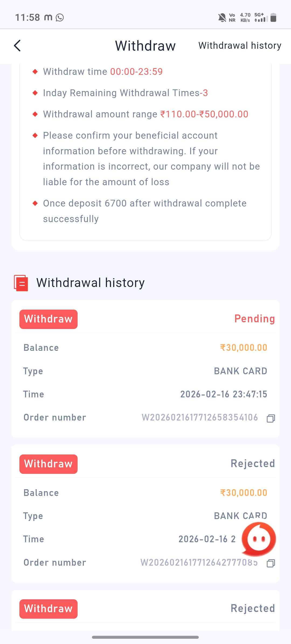
Task: Tap the WhatsApp status bar icon
Action: point(60,18)
